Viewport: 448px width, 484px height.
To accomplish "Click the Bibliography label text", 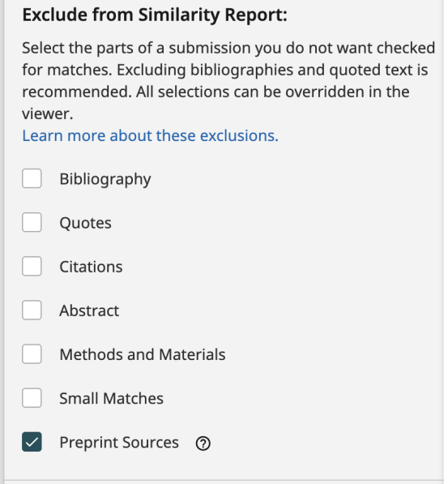I will [105, 179].
